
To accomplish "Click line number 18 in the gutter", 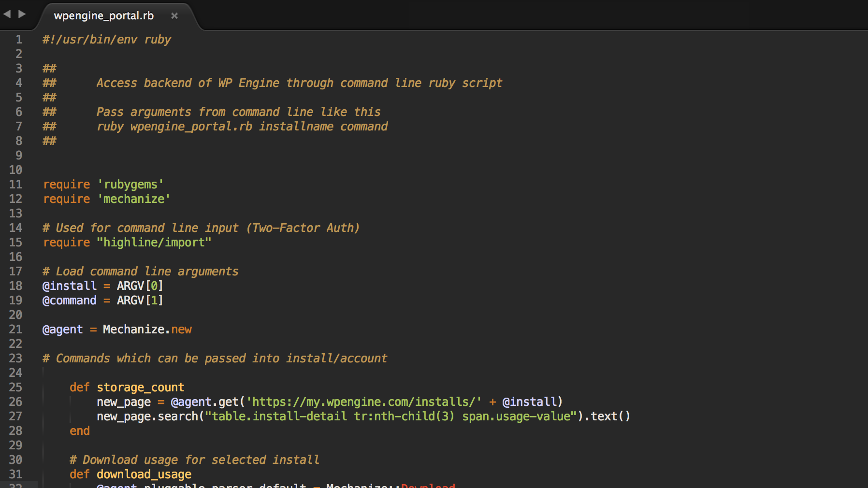I will pos(15,286).
